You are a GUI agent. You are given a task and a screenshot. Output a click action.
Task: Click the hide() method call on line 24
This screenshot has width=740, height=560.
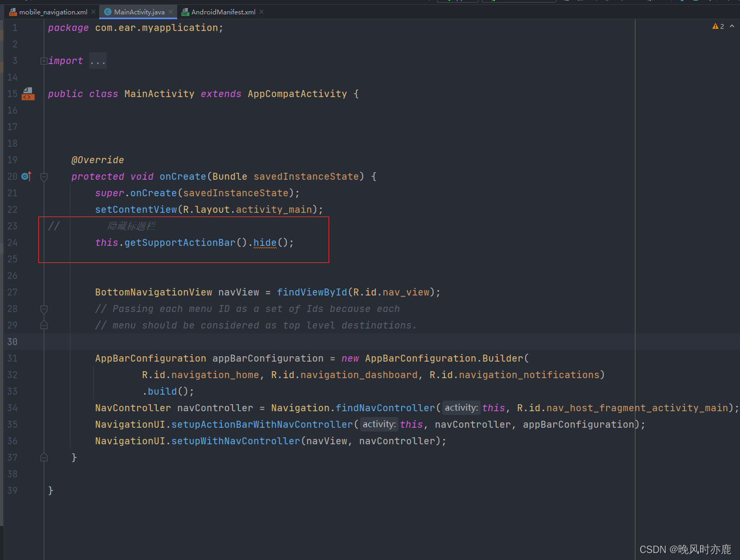[265, 243]
